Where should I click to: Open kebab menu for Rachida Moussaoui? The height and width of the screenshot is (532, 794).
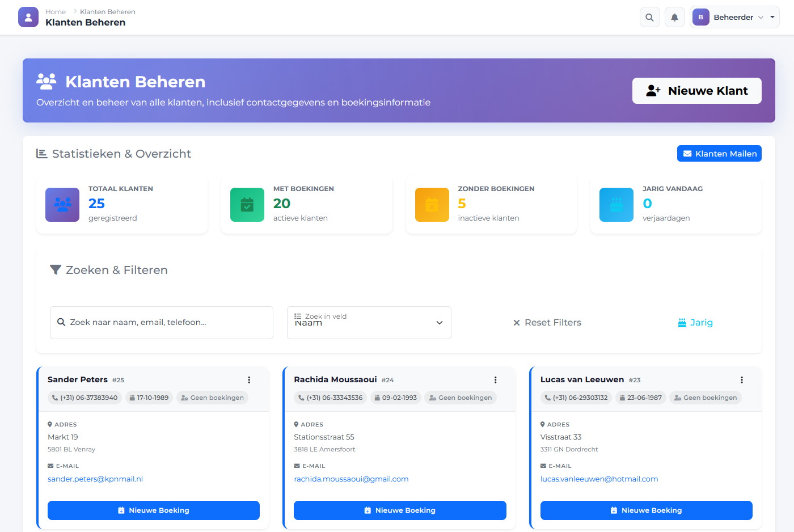point(495,380)
